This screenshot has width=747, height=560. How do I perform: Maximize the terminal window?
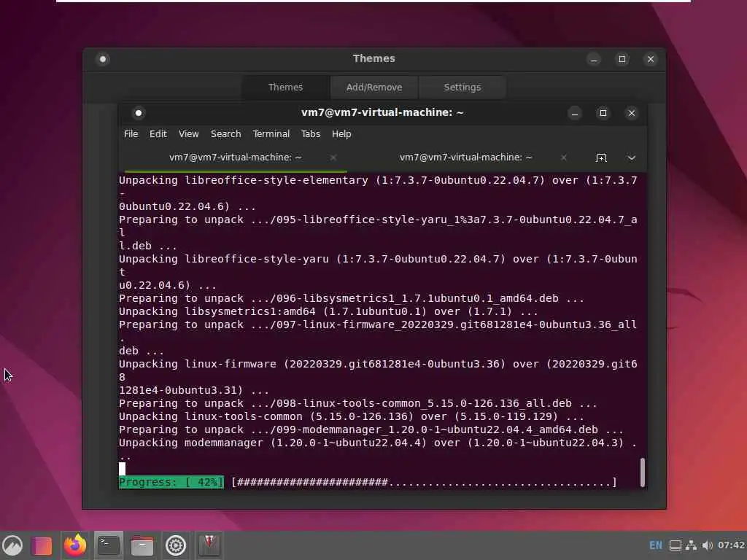603,113
